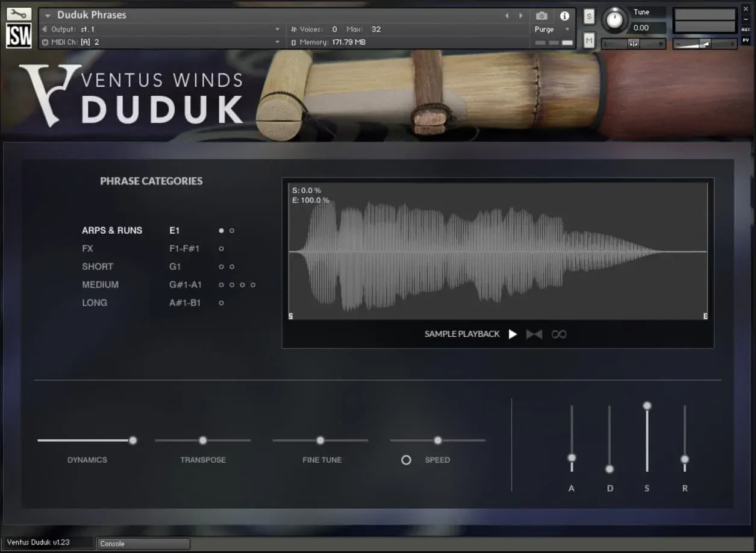756x553 pixels.
Task: Click the E1 key range label
Action: point(175,230)
